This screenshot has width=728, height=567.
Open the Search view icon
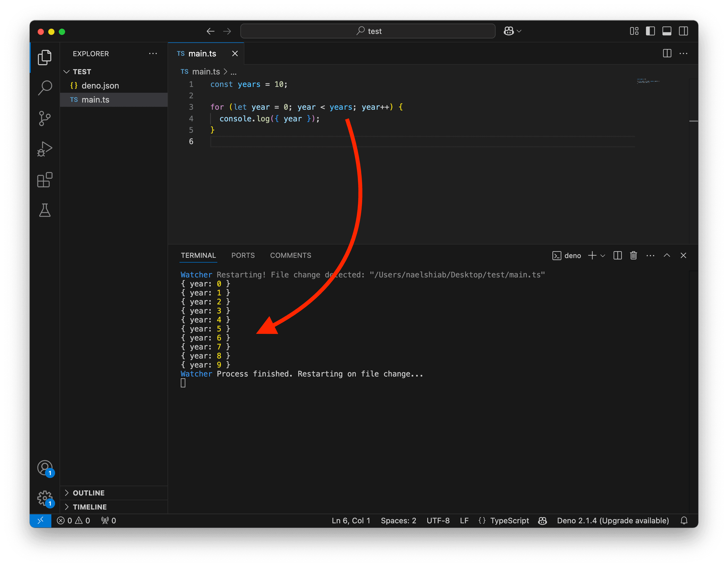pos(45,88)
